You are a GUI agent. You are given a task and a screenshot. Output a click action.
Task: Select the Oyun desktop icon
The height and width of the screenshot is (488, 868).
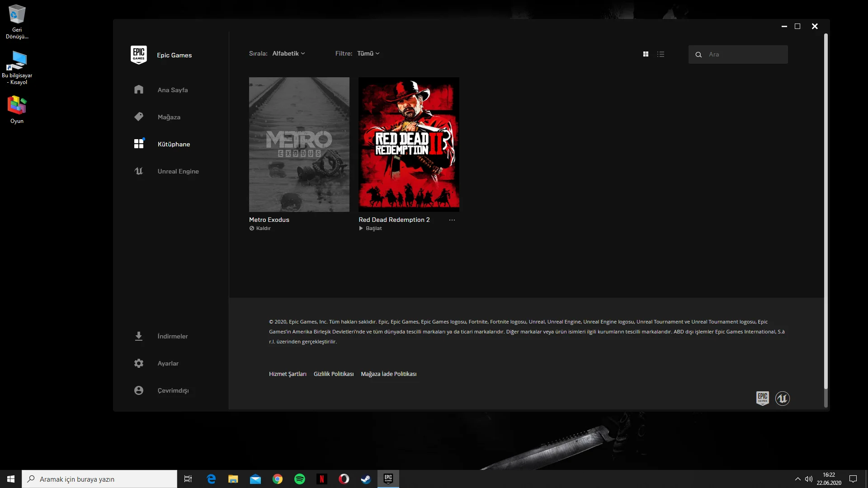[17, 110]
